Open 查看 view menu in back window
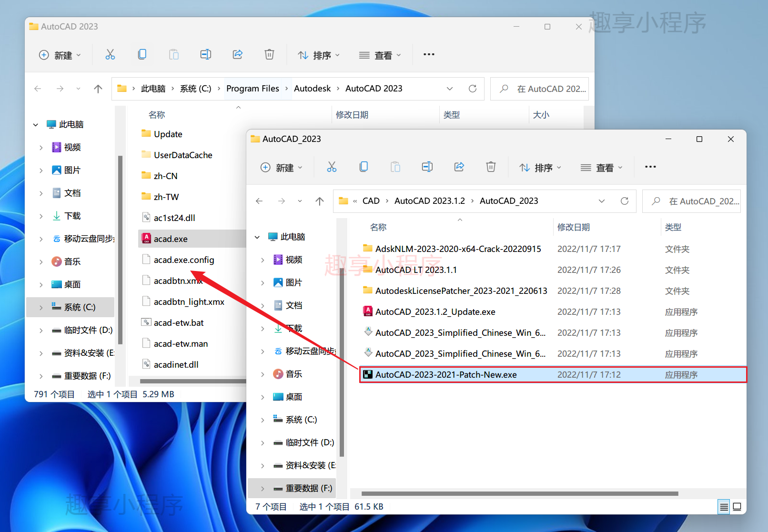Image resolution: width=768 pixels, height=532 pixels. [x=380, y=55]
